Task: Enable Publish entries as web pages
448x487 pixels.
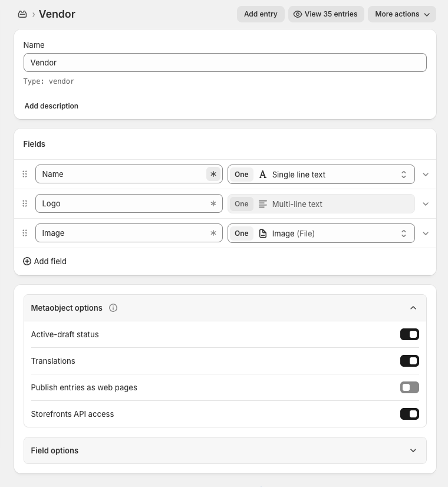Action: click(x=409, y=387)
